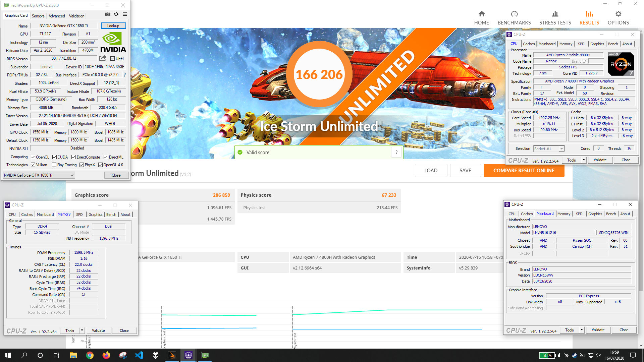Open Visual Studio Code from taskbar

[139, 355]
